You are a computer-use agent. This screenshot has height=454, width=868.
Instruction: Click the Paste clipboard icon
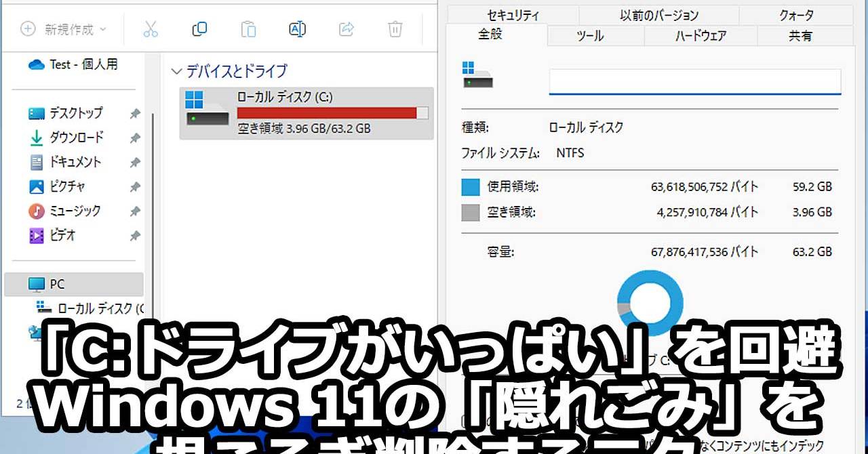(x=249, y=29)
